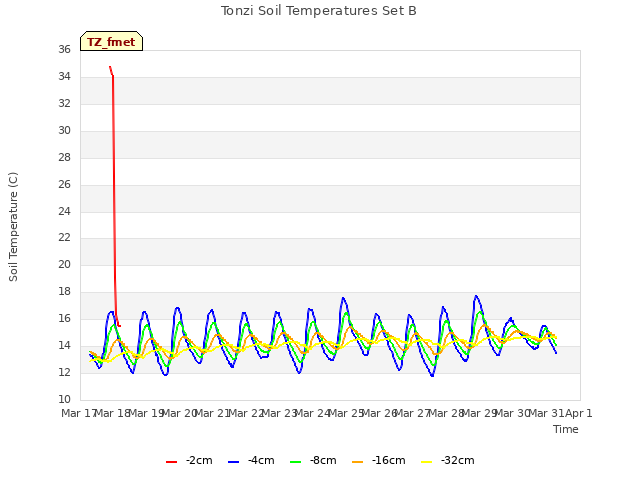640x480 pixels.
Task: Toggle the -2cm legend entry
Action: point(189,460)
